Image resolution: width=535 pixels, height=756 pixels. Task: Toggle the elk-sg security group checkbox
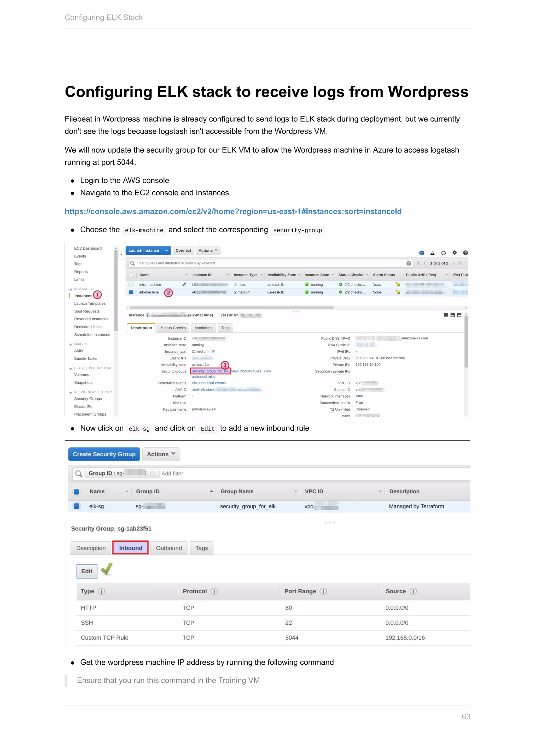click(77, 506)
